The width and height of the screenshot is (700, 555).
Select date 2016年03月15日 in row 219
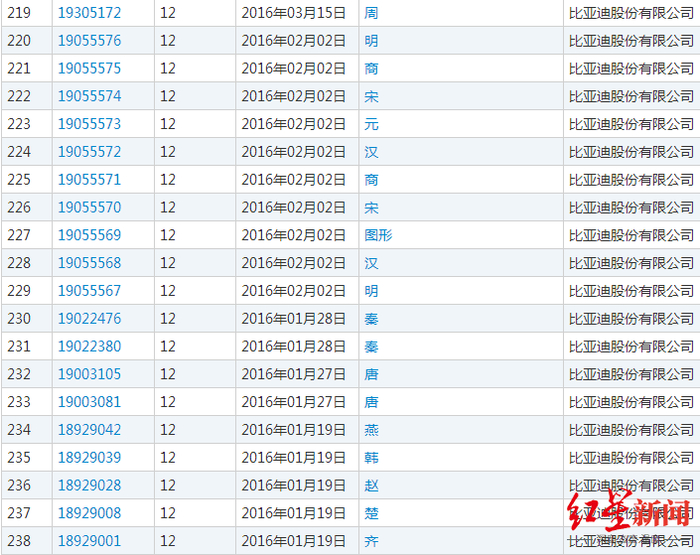pyautogui.click(x=294, y=13)
